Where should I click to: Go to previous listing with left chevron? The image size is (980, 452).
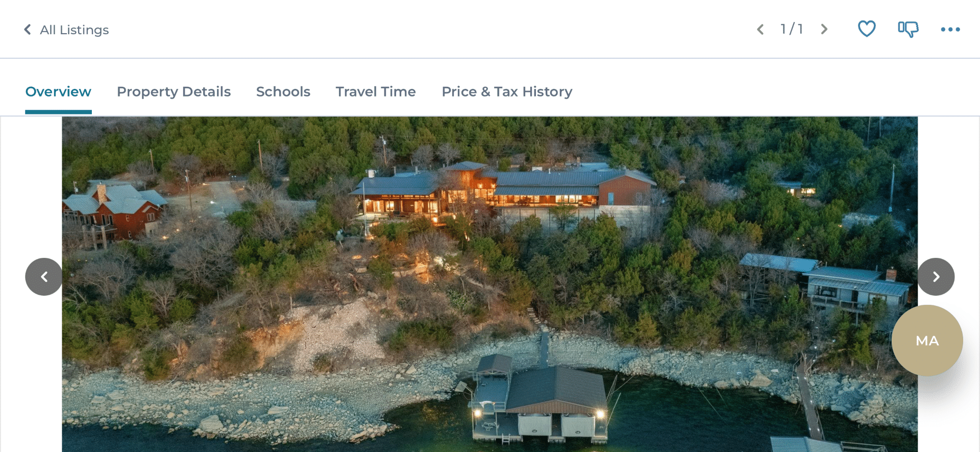pos(761,29)
